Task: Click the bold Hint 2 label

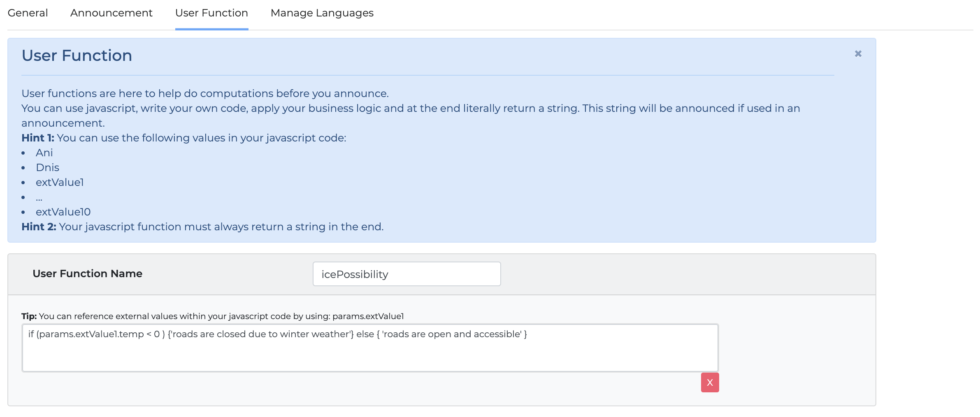Action: (39, 227)
